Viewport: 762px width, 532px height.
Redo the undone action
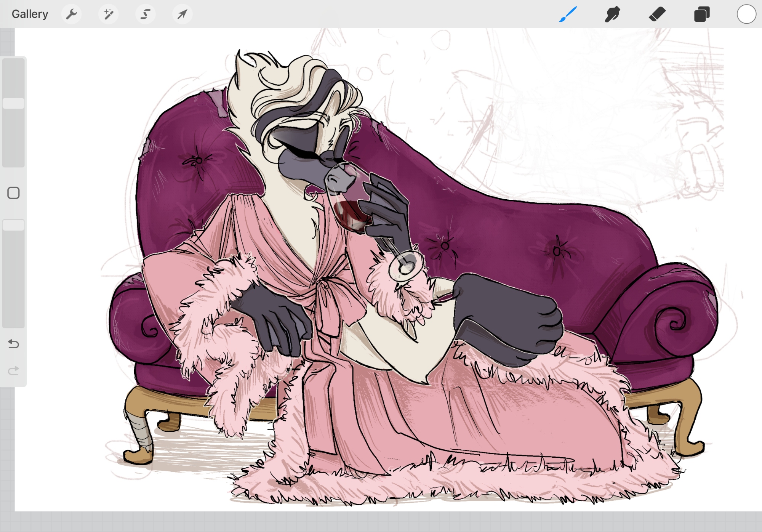click(13, 370)
